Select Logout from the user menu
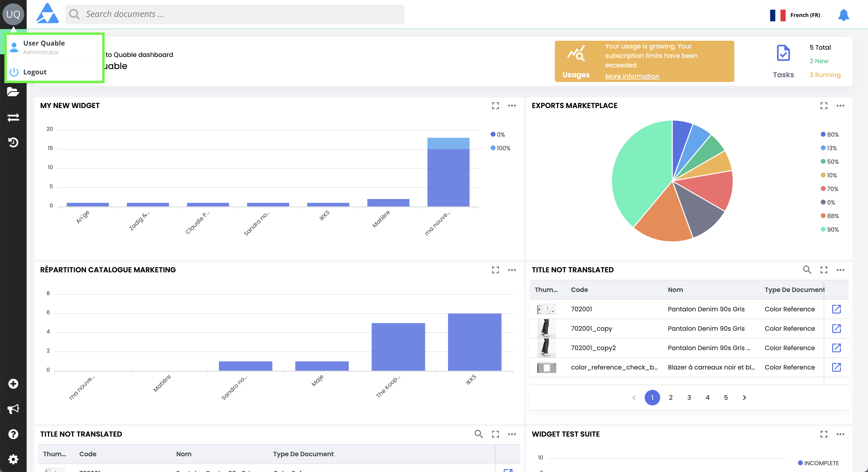This screenshot has width=868, height=472. click(x=35, y=72)
